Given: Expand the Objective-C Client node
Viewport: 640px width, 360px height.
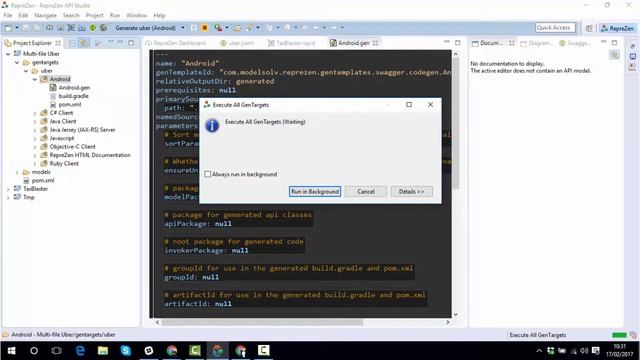Looking at the screenshot, I should pyautogui.click(x=35, y=147).
